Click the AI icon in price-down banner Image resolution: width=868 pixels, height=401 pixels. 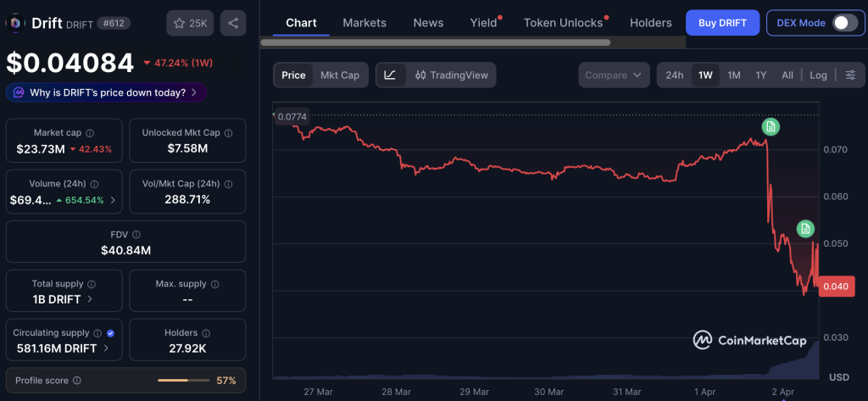coord(19,92)
